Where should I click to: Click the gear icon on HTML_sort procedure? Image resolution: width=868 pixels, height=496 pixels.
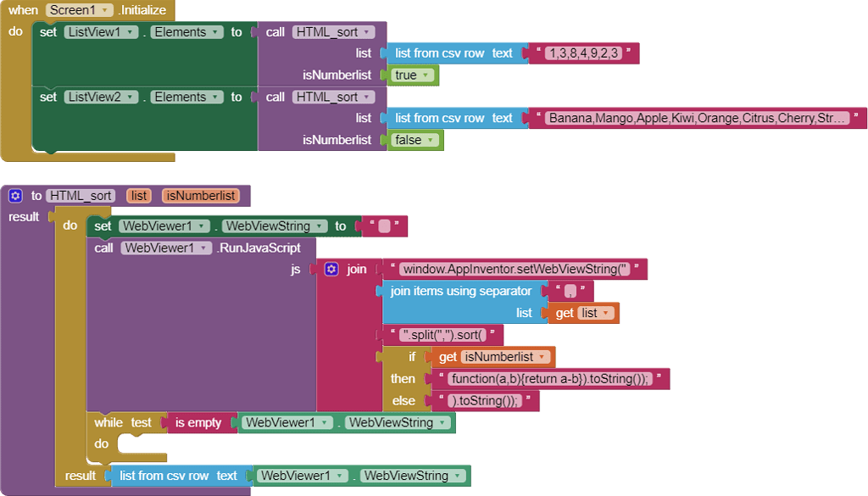coord(15,196)
